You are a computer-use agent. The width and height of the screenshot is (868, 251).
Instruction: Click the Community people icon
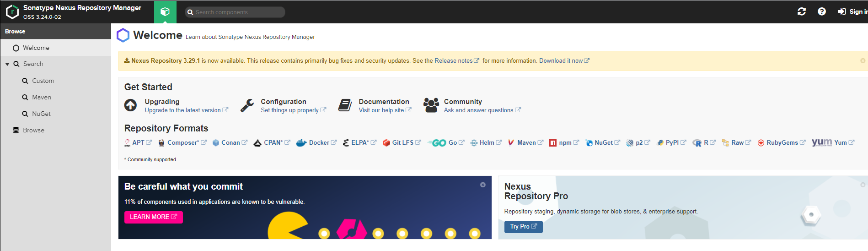431,105
